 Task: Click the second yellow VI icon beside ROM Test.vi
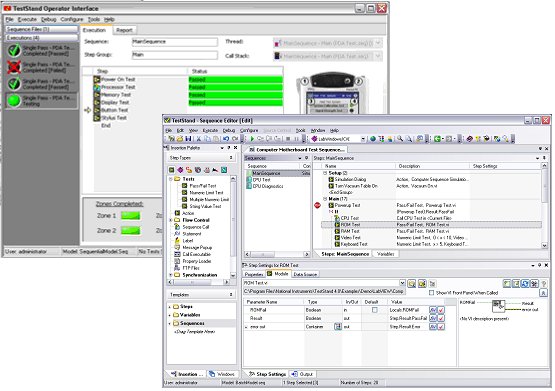[x=422, y=283]
